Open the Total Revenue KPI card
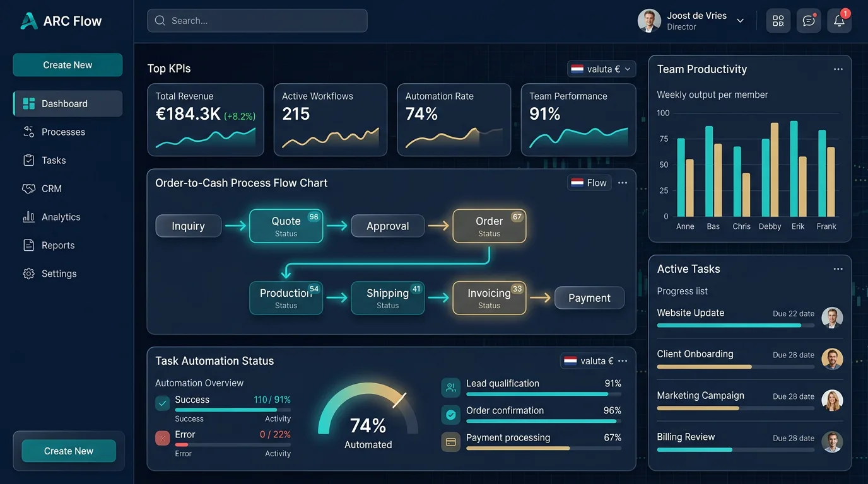The height and width of the screenshot is (484, 868). pos(206,120)
